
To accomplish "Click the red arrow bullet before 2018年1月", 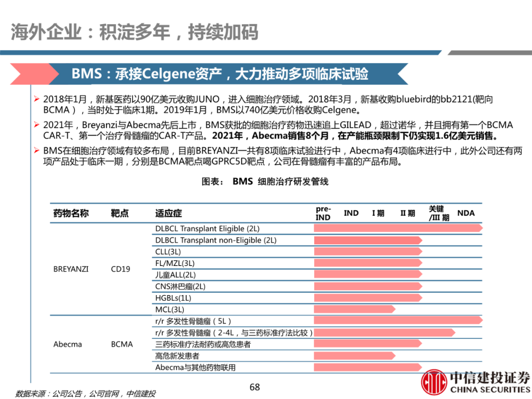I will click(x=36, y=99).
